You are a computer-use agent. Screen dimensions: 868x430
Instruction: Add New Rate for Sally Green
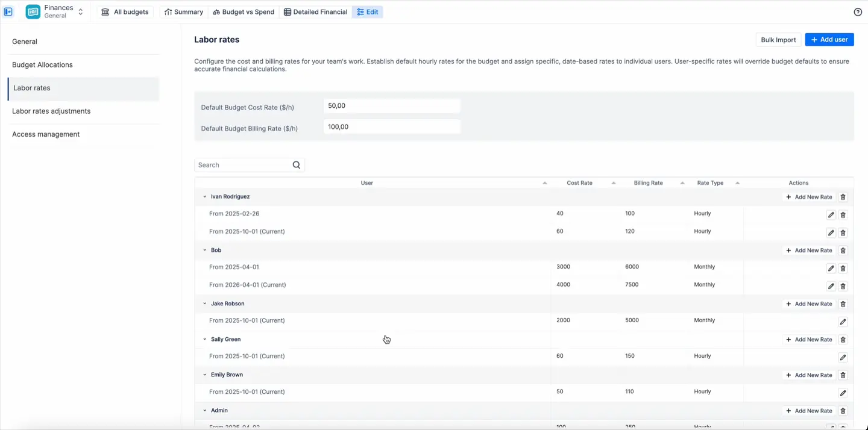tap(809, 340)
